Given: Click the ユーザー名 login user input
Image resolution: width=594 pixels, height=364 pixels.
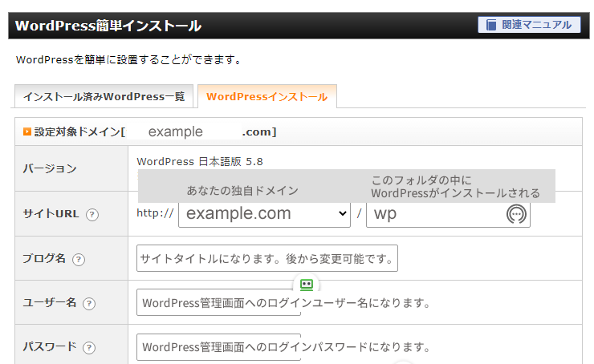Looking at the screenshot, I should point(218,303).
